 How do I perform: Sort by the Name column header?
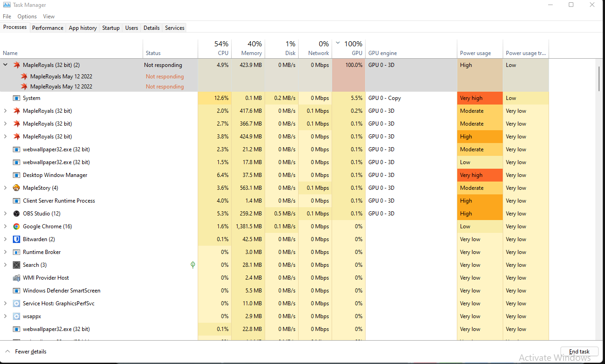pyautogui.click(x=71, y=49)
